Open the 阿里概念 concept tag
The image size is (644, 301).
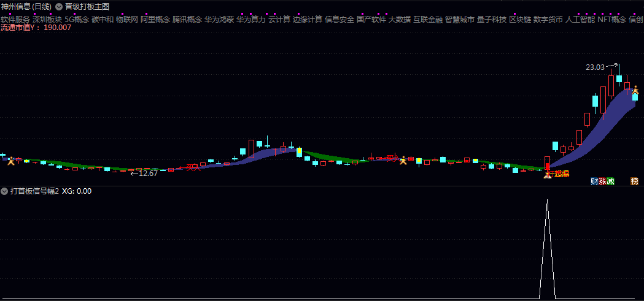tap(155, 19)
